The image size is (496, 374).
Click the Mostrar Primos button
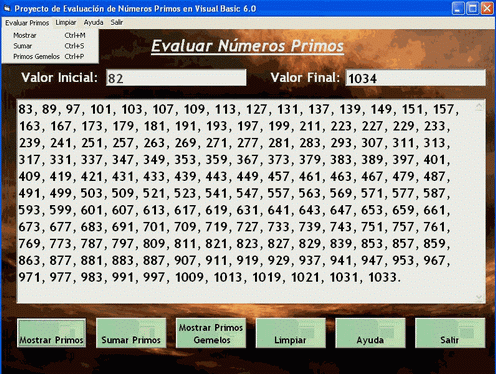(x=51, y=333)
